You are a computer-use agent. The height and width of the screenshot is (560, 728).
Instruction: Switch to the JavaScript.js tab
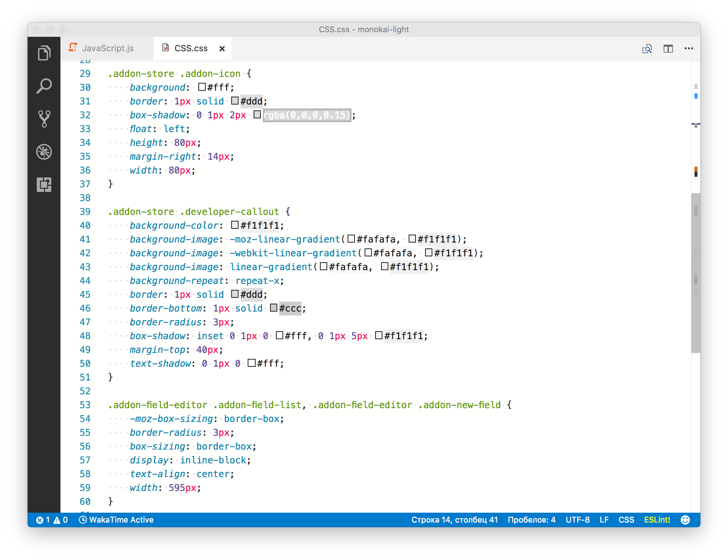tap(107, 48)
